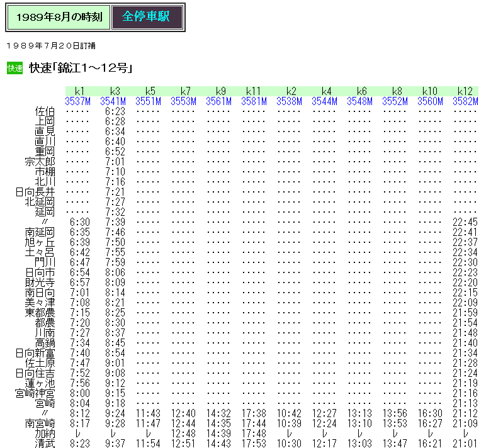The height and width of the screenshot is (448, 491).
Task: Click the 門川 station row label
Action: click(x=45, y=262)
